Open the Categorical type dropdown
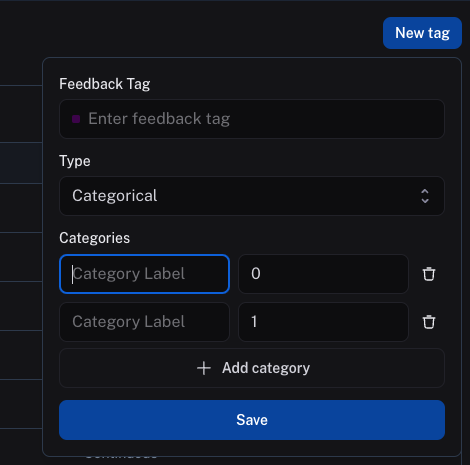The width and height of the screenshot is (470, 465). pyautogui.click(x=252, y=196)
